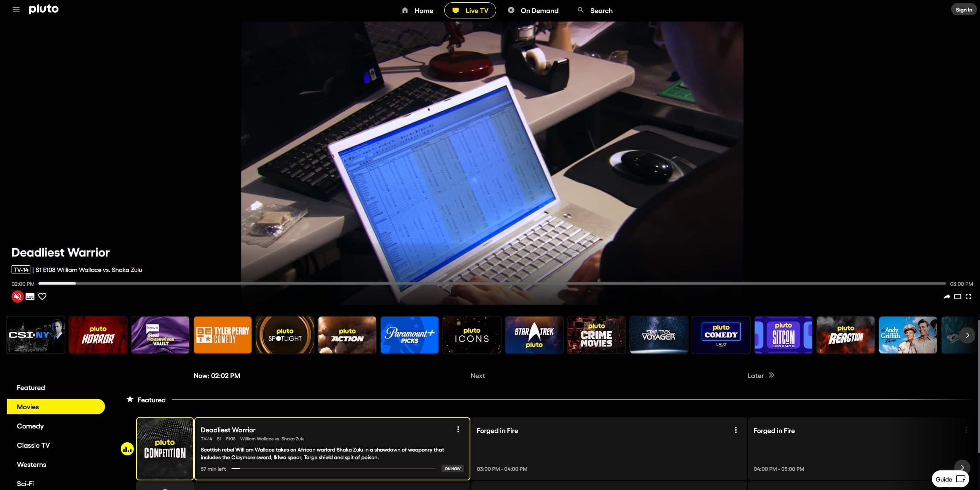Open Pluto Crime Movies channel

click(x=597, y=335)
